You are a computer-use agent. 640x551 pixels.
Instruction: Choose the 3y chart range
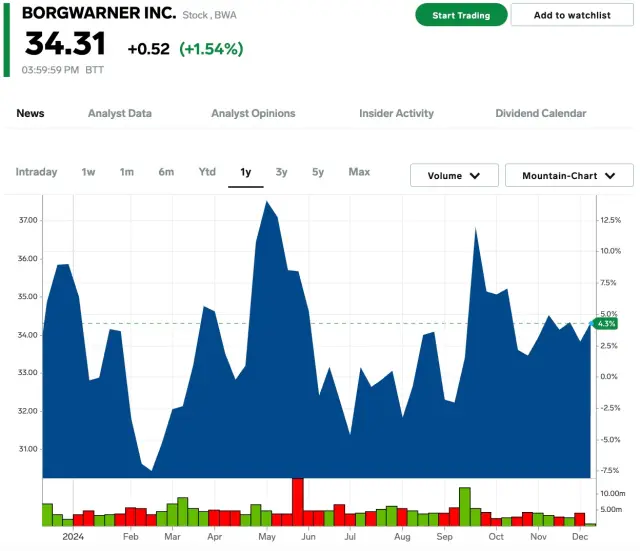click(x=282, y=172)
